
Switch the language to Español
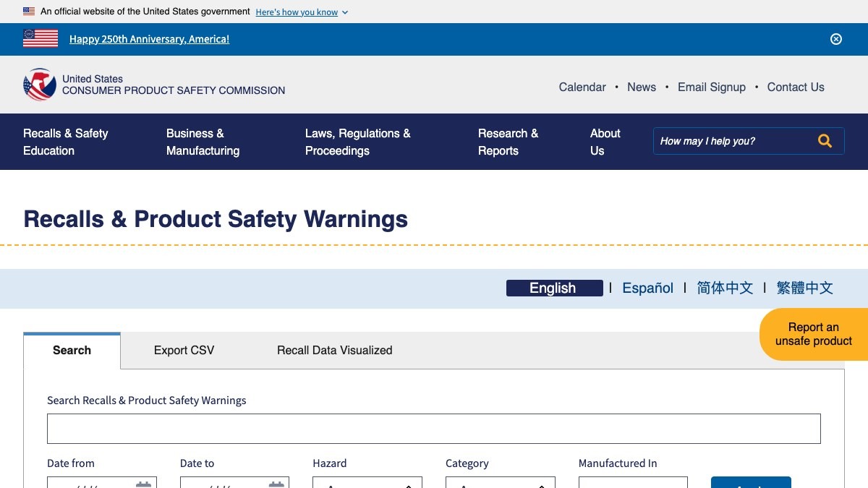(648, 288)
